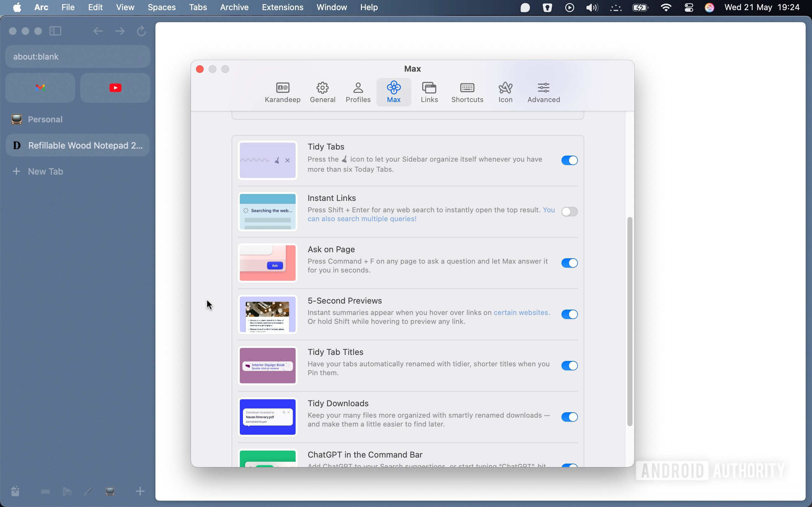Click the plus icon at sidebar bottom right
812x507 pixels.
point(140,491)
